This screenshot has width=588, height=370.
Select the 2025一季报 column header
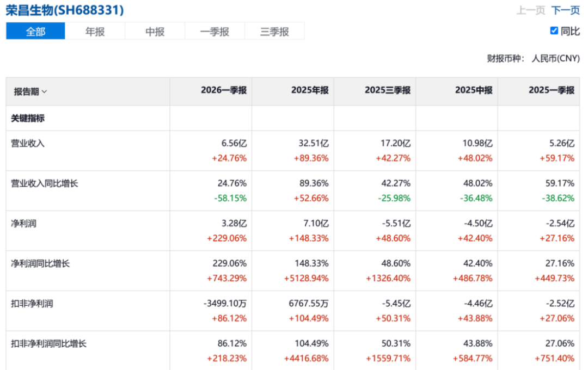point(552,90)
